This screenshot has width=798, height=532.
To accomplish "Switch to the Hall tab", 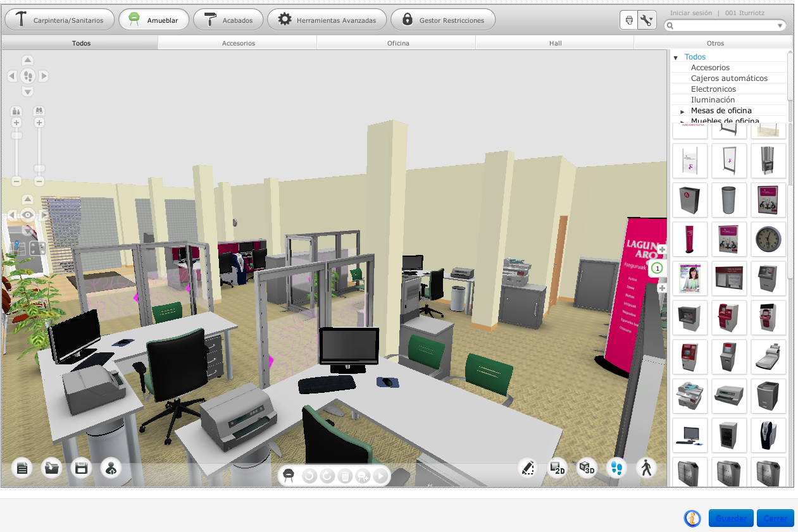I will tap(555, 43).
